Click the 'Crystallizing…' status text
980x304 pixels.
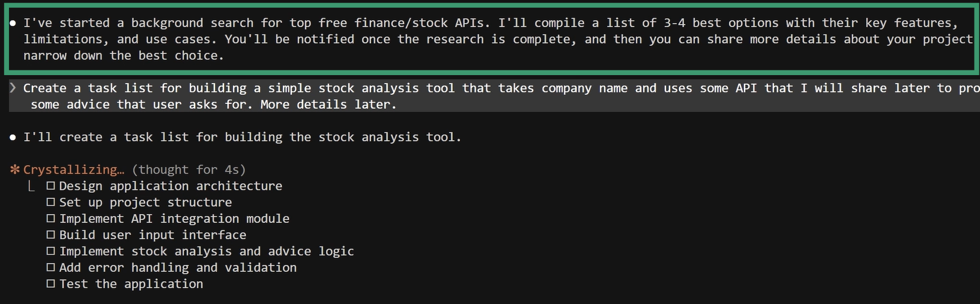[73, 170]
